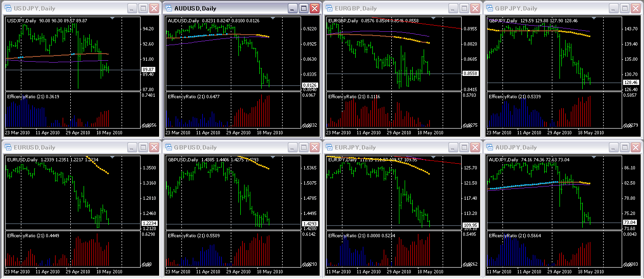Close the EURUSD Daily chart window
The width and height of the screenshot is (644, 279).
(x=154, y=148)
